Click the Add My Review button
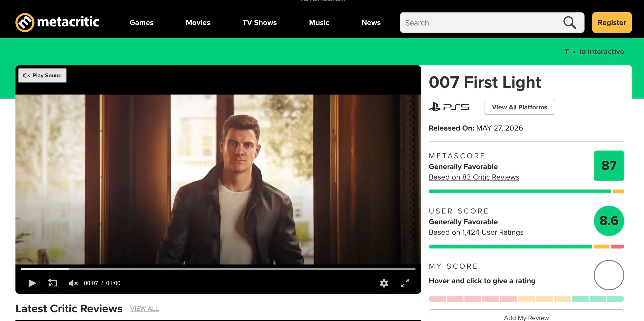 click(526, 316)
